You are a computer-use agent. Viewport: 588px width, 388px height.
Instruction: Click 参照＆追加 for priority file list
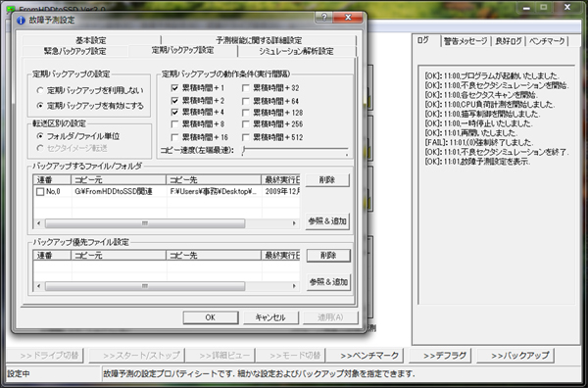[328, 282]
